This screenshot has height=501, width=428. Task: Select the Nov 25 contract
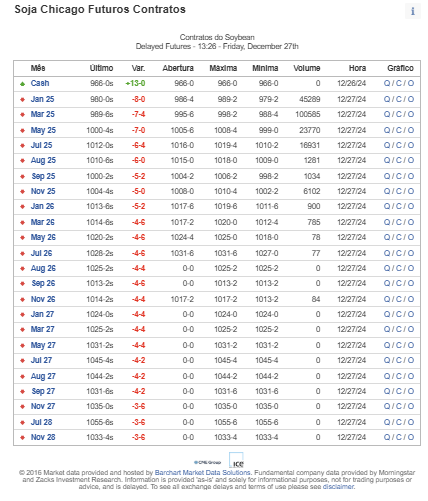[43, 191]
